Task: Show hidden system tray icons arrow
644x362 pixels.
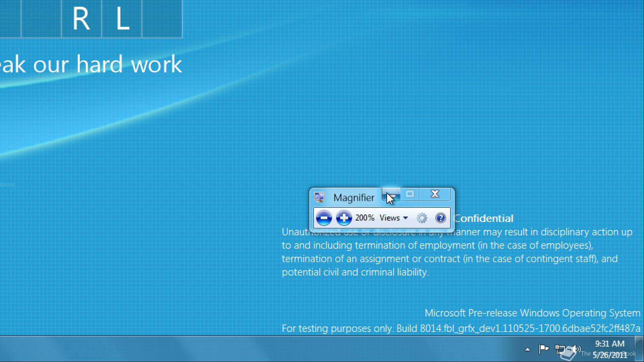Action: point(527,350)
